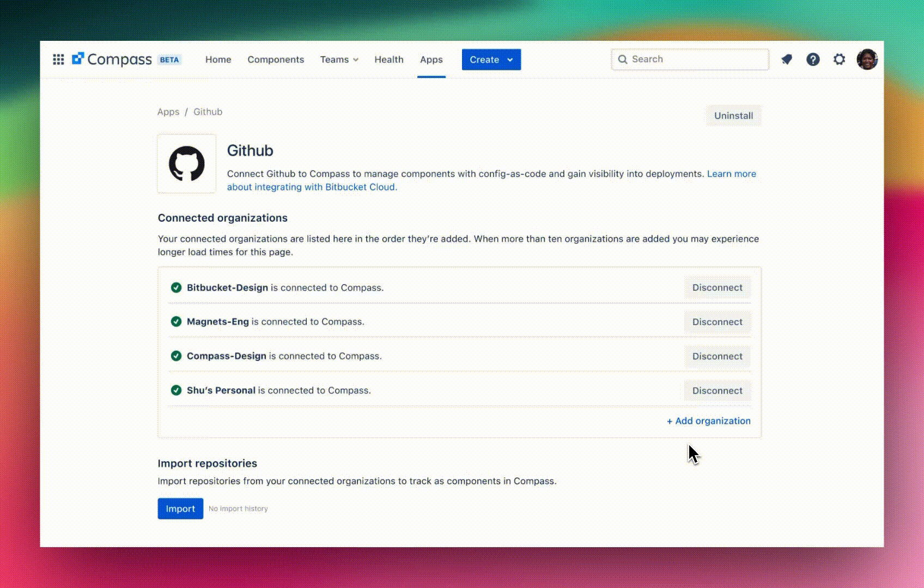This screenshot has height=588, width=924.
Task: Open notifications via the bell icon
Action: pos(787,59)
